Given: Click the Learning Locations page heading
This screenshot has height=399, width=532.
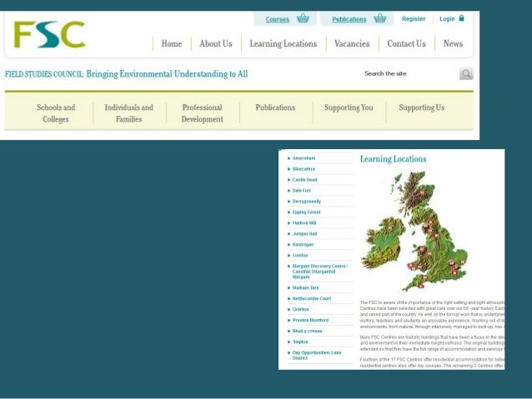Looking at the screenshot, I should click(393, 159).
